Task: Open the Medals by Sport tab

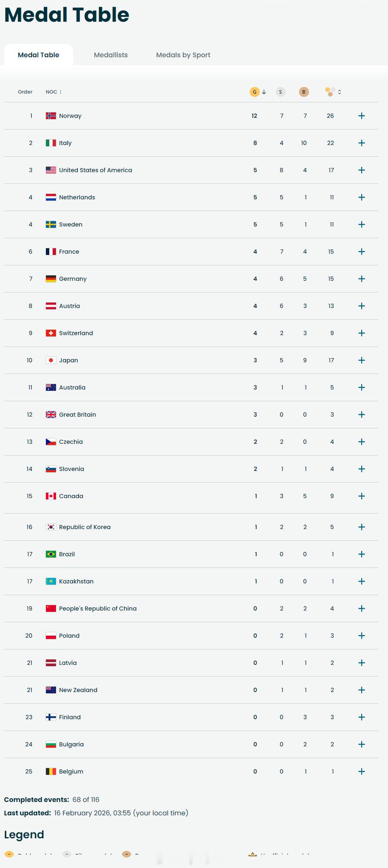Action: [x=183, y=55]
